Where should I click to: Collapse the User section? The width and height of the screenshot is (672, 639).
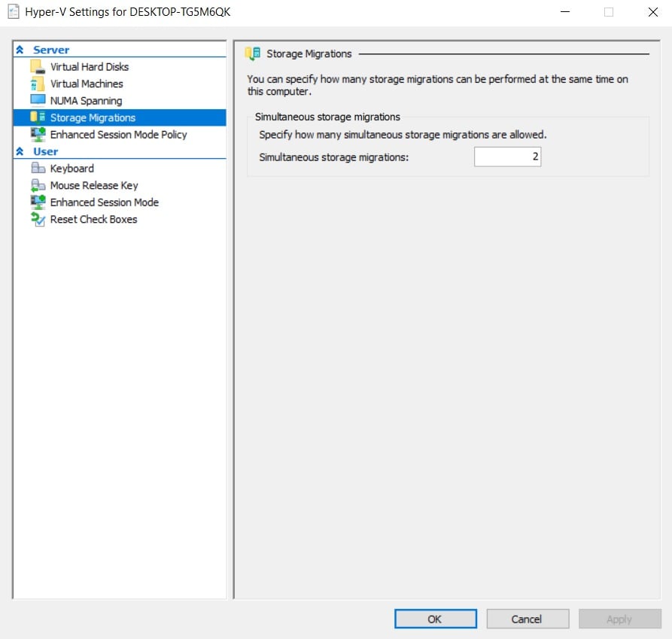pyautogui.click(x=19, y=151)
